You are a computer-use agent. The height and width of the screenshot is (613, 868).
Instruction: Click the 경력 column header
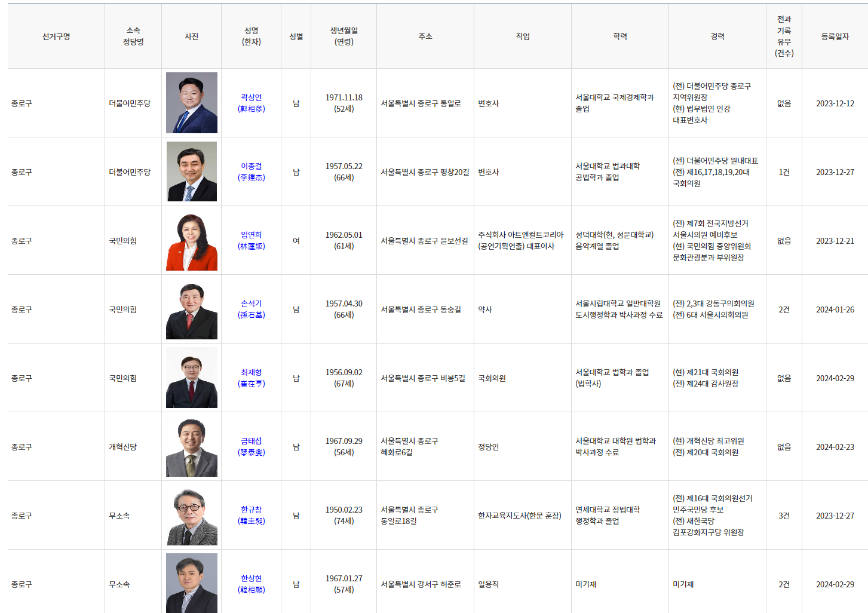pos(717,36)
